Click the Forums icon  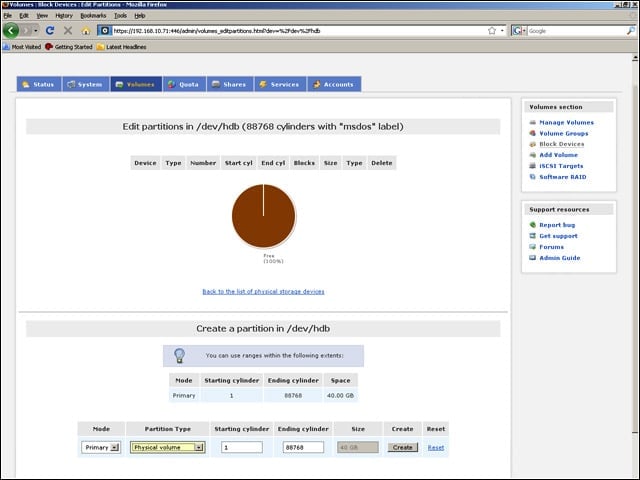pyautogui.click(x=532, y=247)
